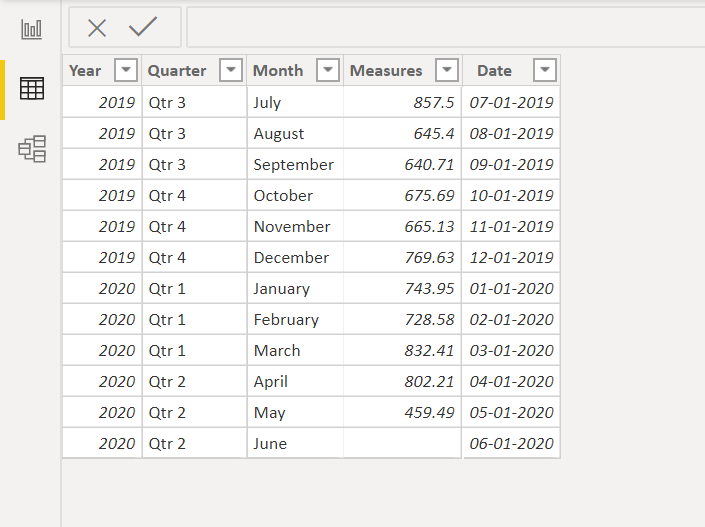This screenshot has width=705, height=527.
Task: Open the Quarter column filter dropdown
Action: click(231, 70)
